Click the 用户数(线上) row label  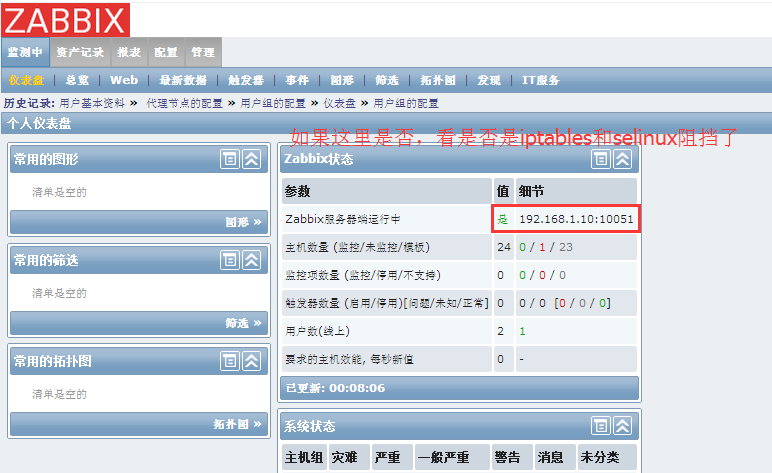point(318,331)
